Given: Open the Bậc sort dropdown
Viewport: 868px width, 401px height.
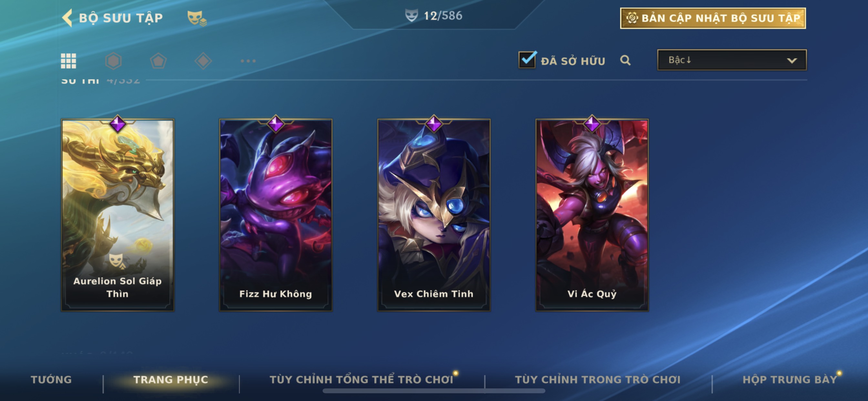Looking at the screenshot, I should pos(732,60).
